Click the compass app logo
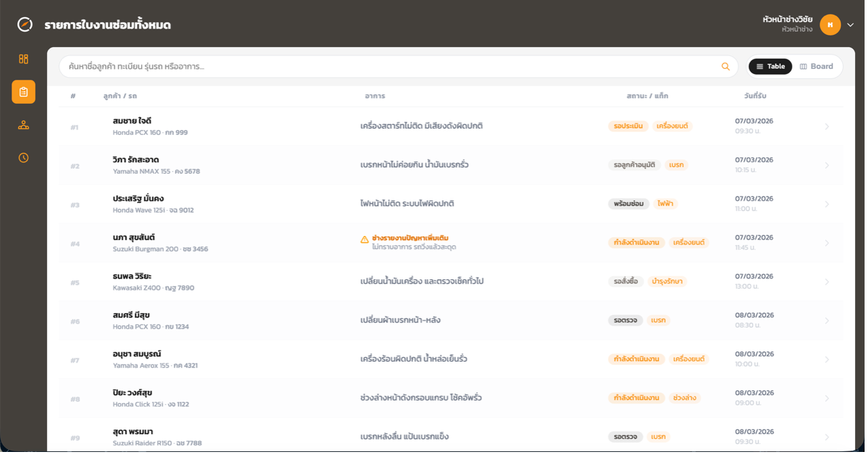 25,25
